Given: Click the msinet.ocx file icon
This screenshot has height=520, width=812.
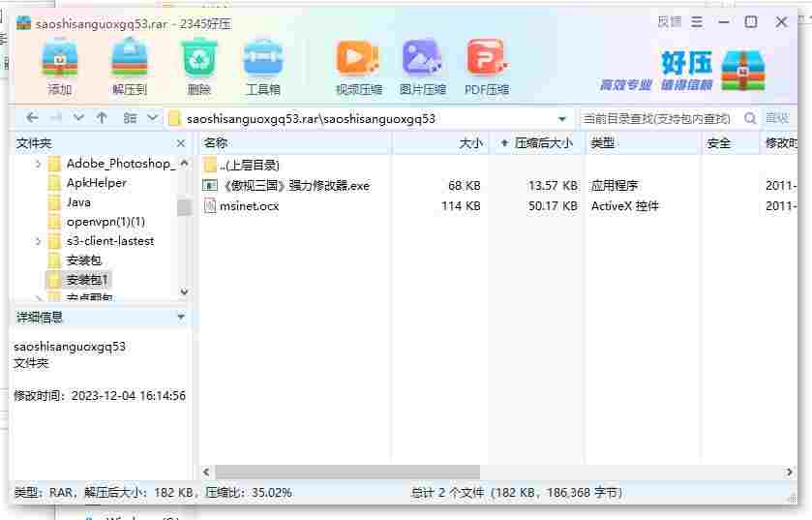Looking at the screenshot, I should [x=209, y=206].
